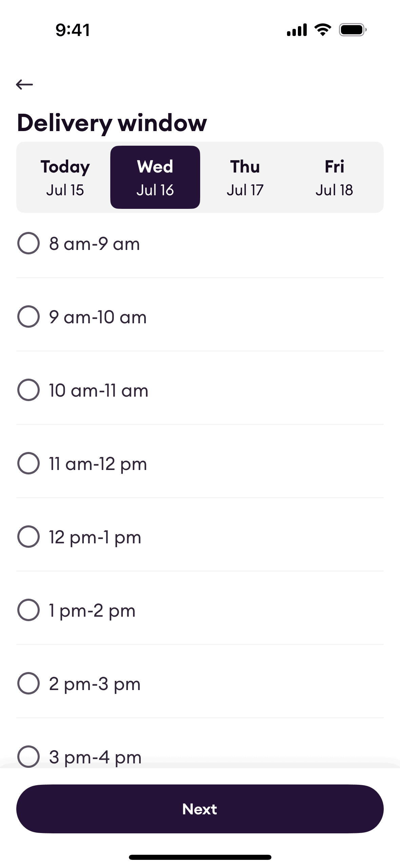Pick the 1 pm-2 pm time slot
Screen dimensions: 400x868
(28, 610)
